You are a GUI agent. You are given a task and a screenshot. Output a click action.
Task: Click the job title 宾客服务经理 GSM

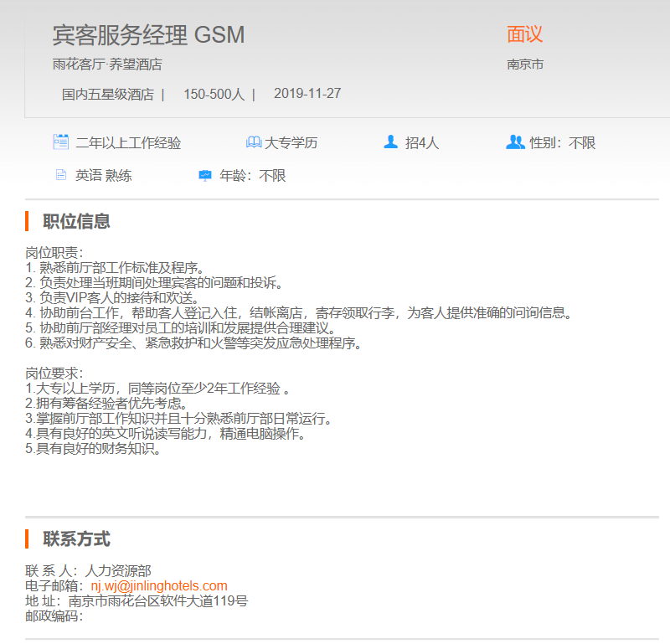click(x=148, y=35)
